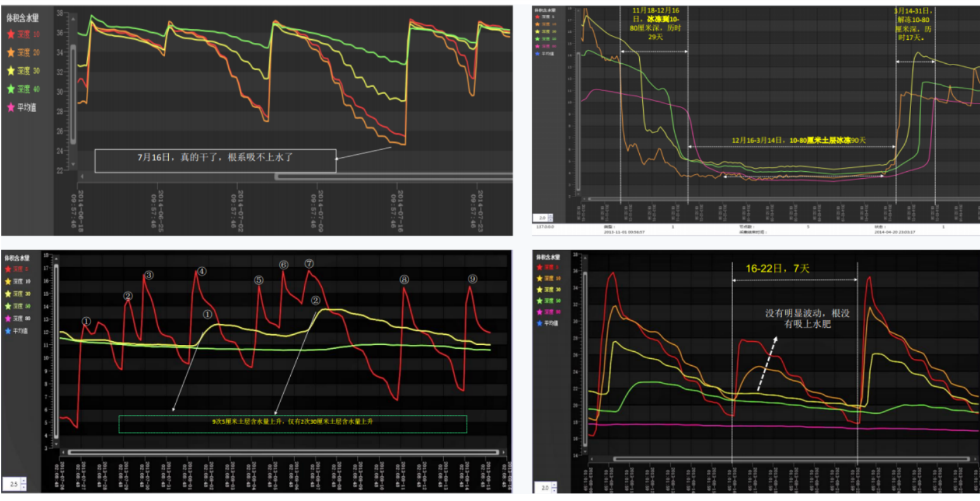
Task: Toggle 平均值 blue star in 16-22日 chart
Action: [x=539, y=323]
